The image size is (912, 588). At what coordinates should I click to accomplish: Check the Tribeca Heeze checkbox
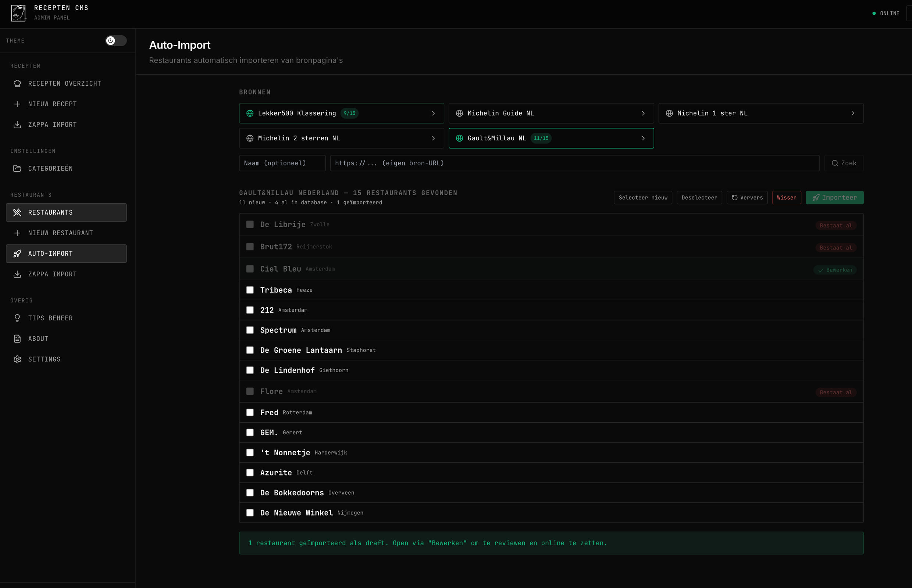[x=250, y=290]
